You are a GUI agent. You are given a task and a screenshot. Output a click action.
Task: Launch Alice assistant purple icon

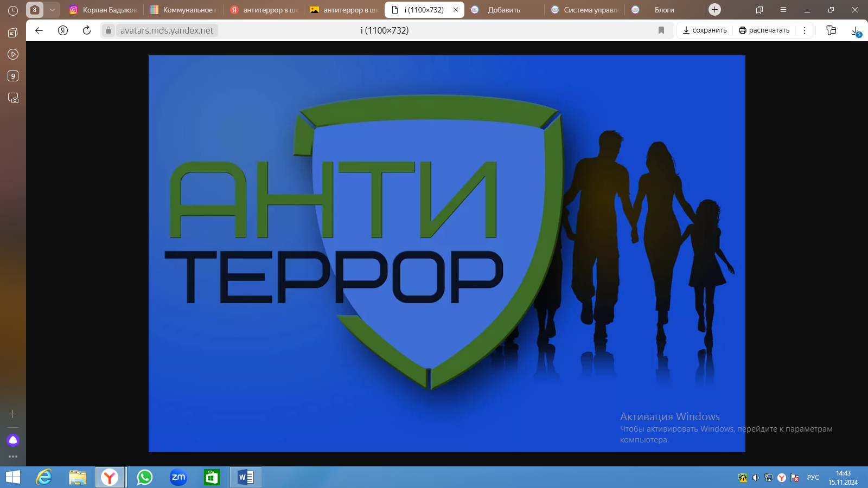(x=13, y=440)
